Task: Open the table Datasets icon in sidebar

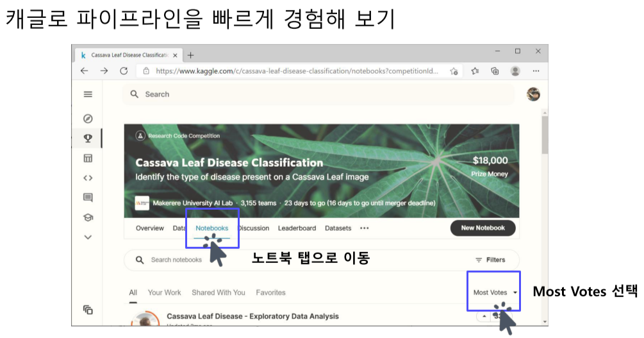Action: pyautogui.click(x=88, y=158)
